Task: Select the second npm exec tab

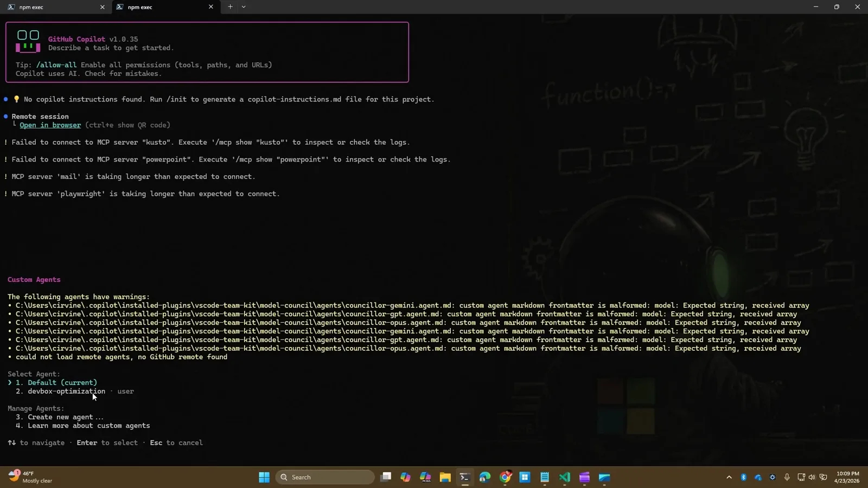Action: pos(165,7)
